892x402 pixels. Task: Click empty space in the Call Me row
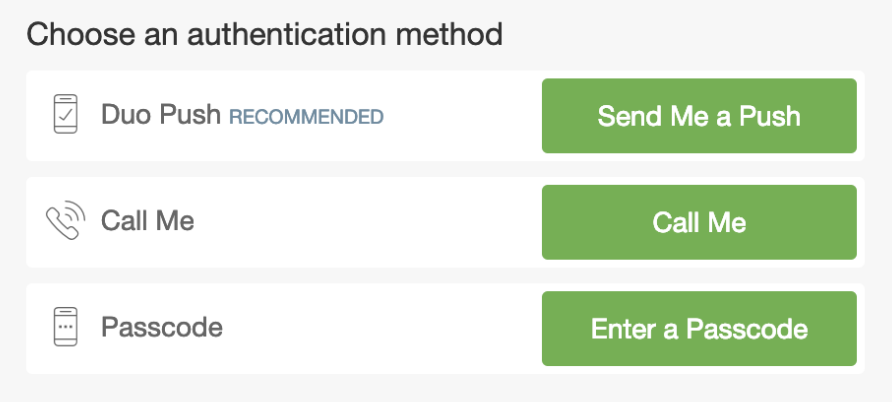click(x=370, y=221)
